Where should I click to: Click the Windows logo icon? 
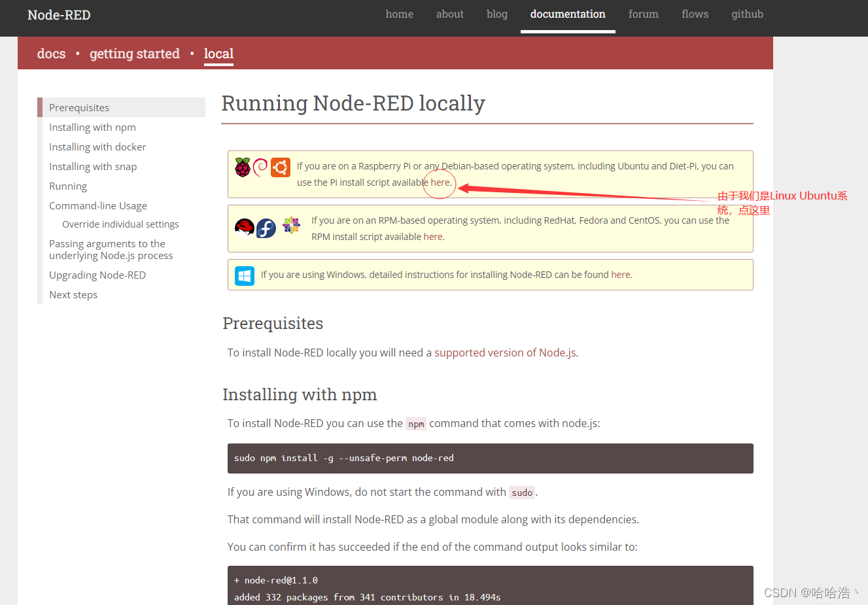pyautogui.click(x=245, y=275)
